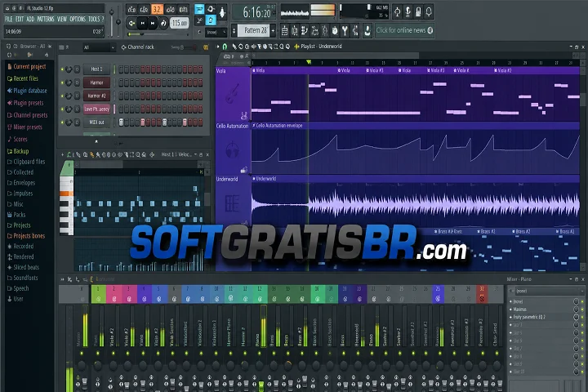Select the Host 1 channel button
The image size is (588, 392).
tap(96, 69)
